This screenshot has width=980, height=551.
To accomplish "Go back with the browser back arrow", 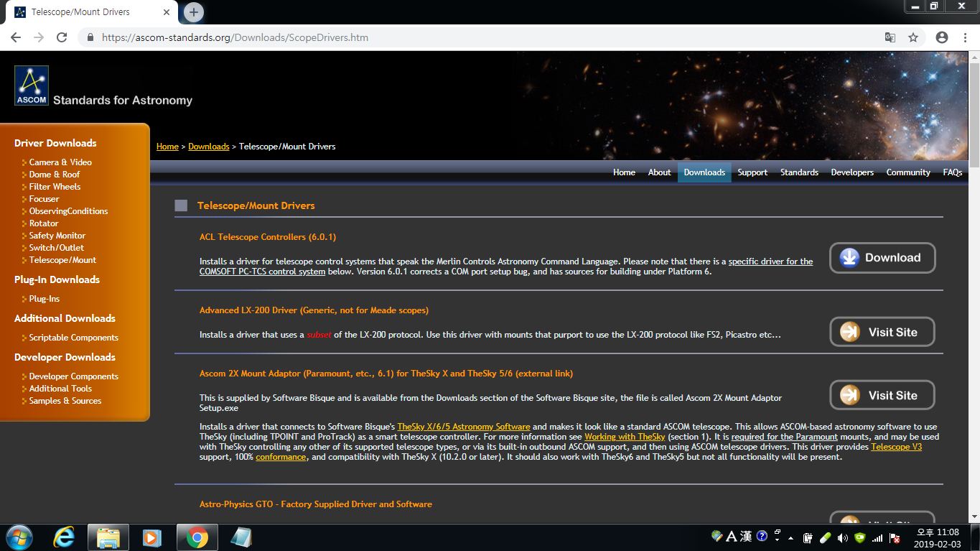I will [x=16, y=37].
